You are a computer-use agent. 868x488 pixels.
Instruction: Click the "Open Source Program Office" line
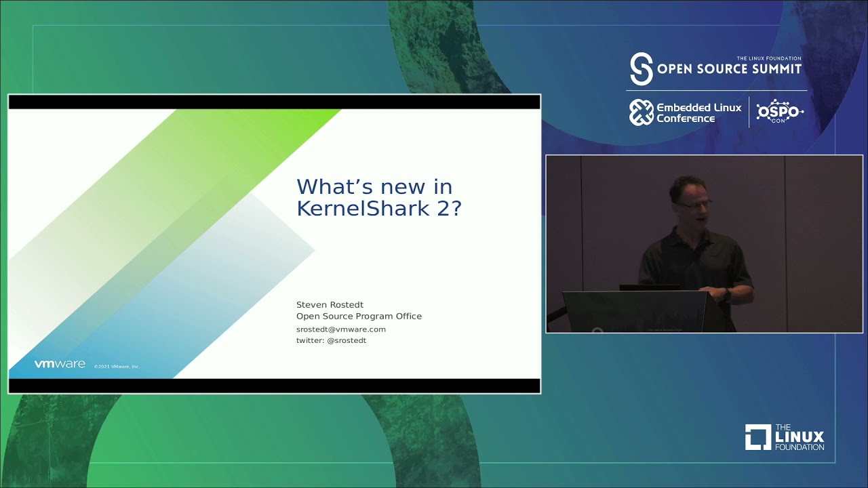tap(359, 316)
